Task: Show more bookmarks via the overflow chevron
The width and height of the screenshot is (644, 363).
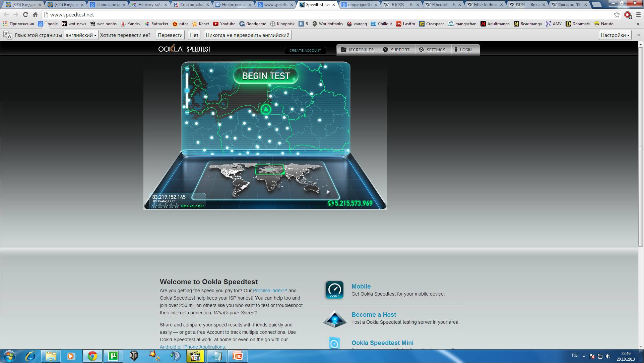Action: pyautogui.click(x=638, y=24)
